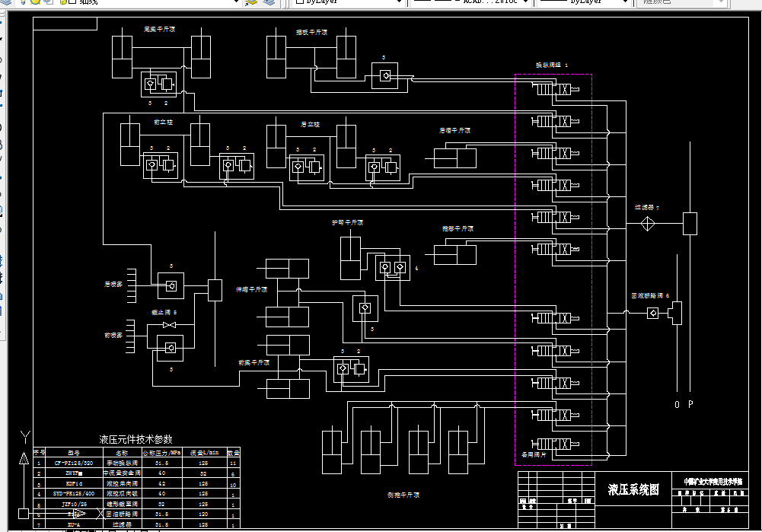Open the layer dropdown showing 细线
762x532 pixels.
click(x=236, y=2)
